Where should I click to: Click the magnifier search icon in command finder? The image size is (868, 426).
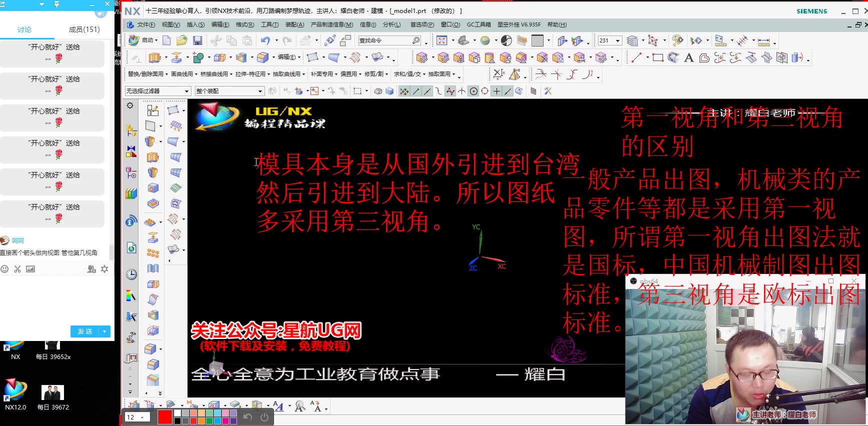tap(416, 40)
